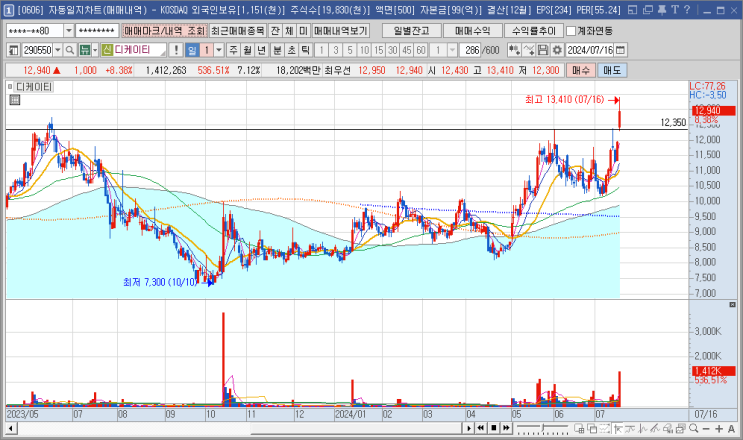This screenshot has width=743, height=440.
Task: Click 매매내역보기 button
Action: 341,31
